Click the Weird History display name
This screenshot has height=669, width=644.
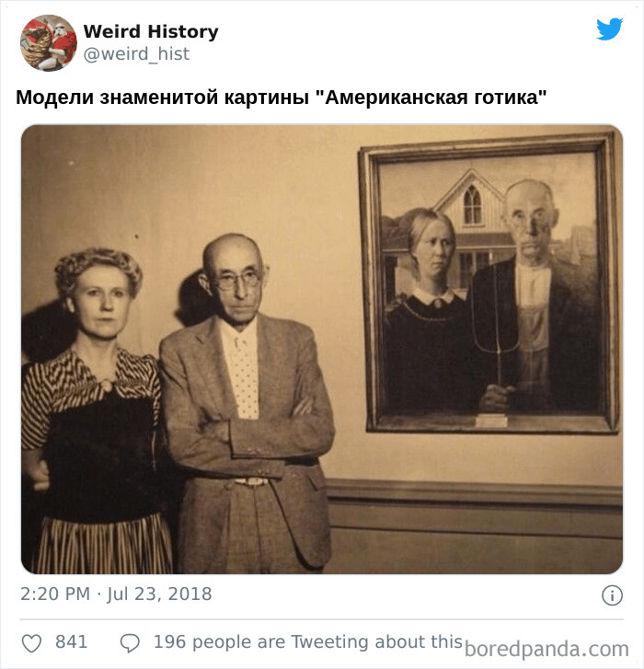tap(151, 31)
